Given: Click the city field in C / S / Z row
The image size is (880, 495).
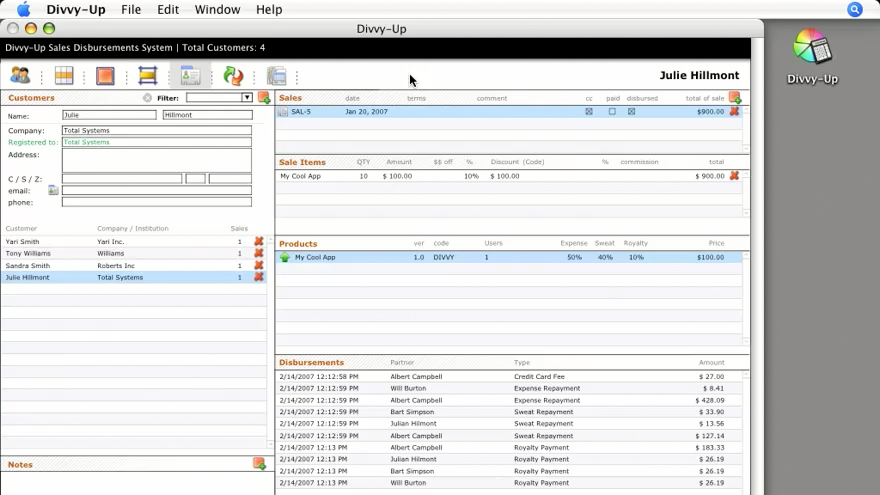Looking at the screenshot, I should click(x=122, y=178).
